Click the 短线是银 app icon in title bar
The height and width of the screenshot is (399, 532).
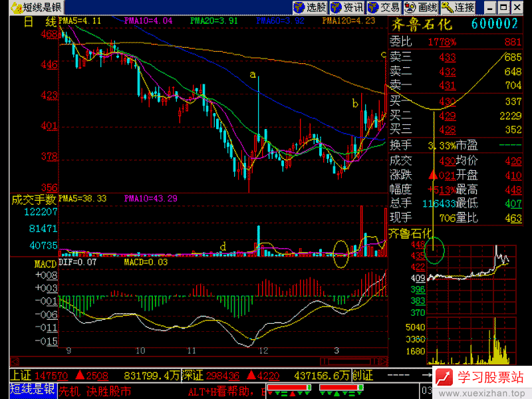click(x=16, y=7)
